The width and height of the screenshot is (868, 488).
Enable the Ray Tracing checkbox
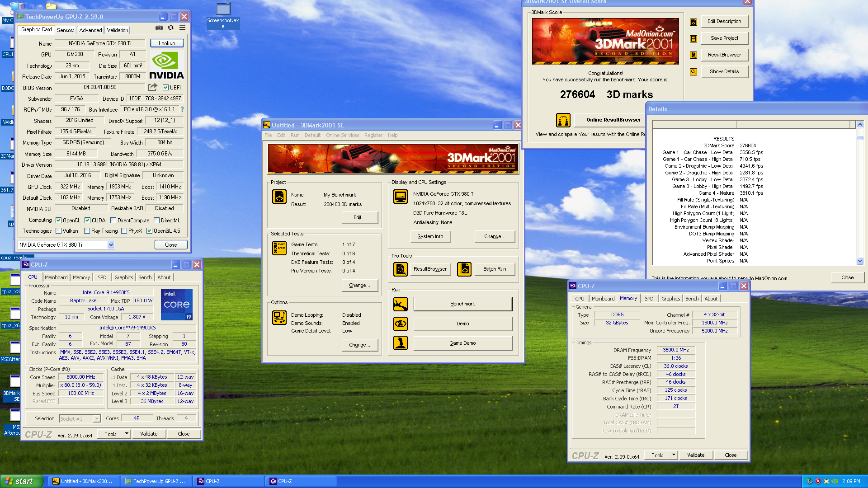(x=87, y=231)
